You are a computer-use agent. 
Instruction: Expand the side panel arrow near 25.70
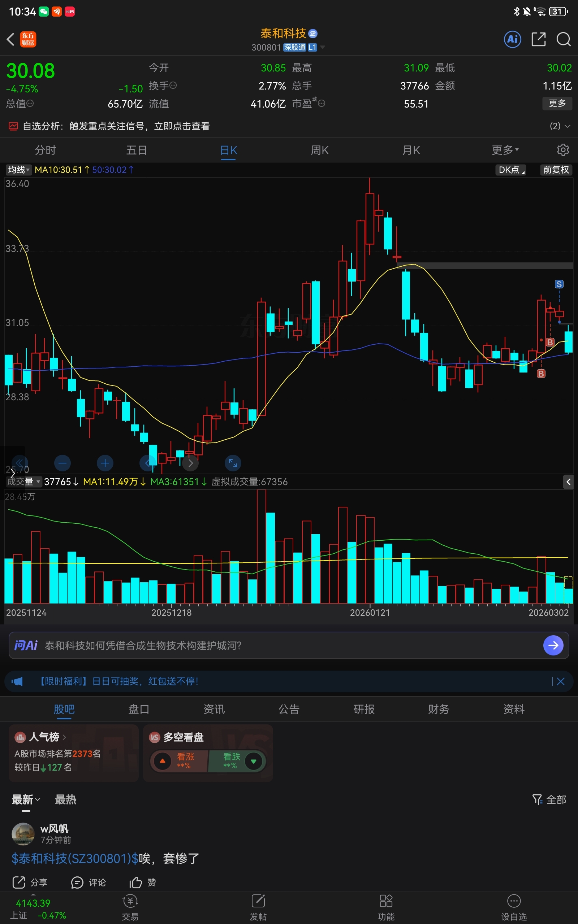click(12, 474)
